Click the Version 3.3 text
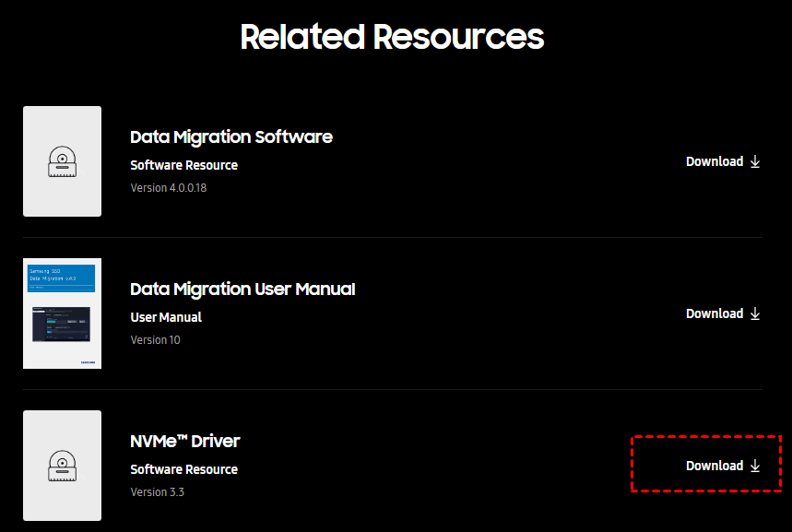The height and width of the screenshot is (532, 792). [x=157, y=491]
